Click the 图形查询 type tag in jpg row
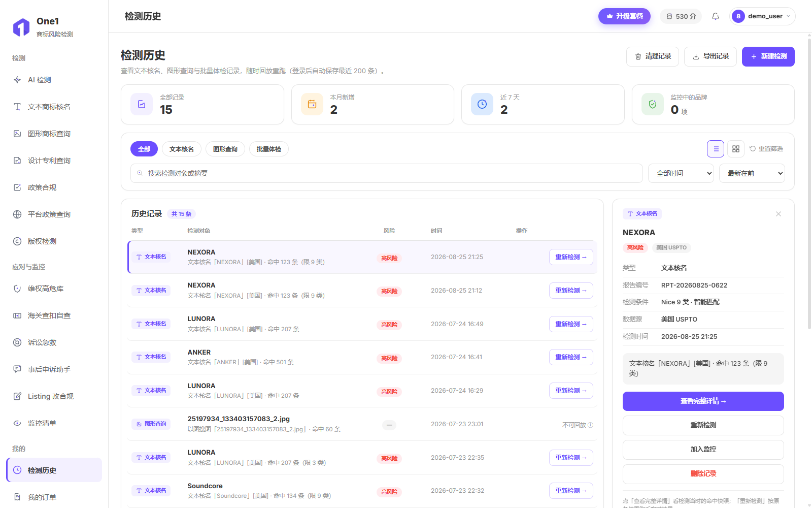The height and width of the screenshot is (508, 812). tap(151, 424)
